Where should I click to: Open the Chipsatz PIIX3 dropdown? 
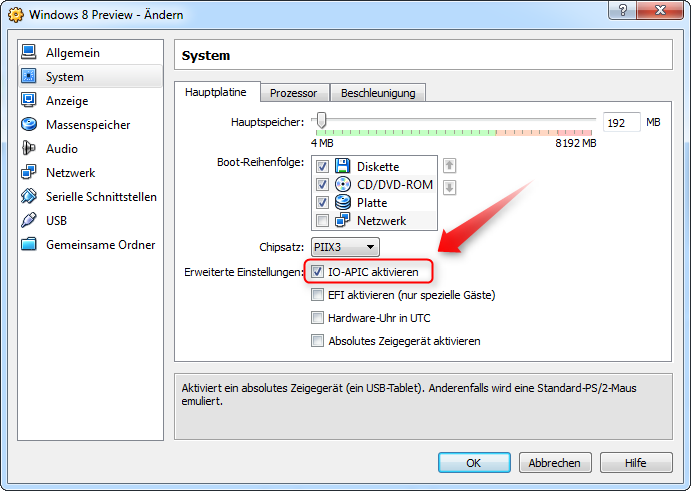tap(345, 247)
